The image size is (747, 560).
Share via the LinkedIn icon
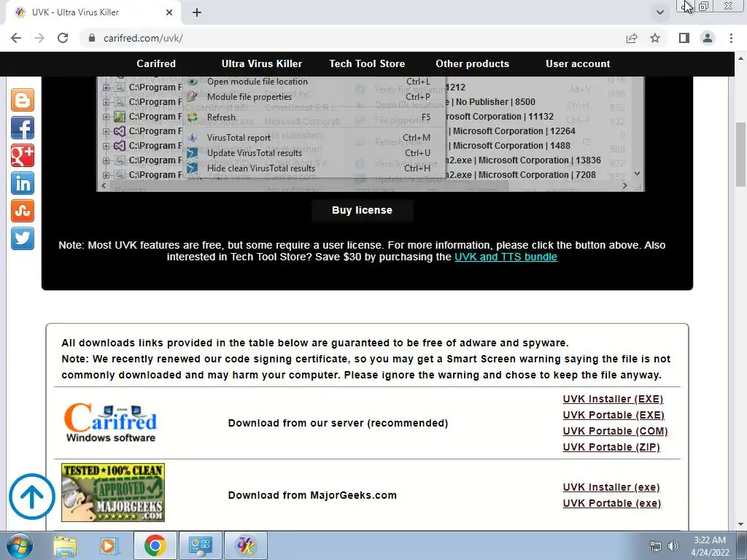click(23, 183)
